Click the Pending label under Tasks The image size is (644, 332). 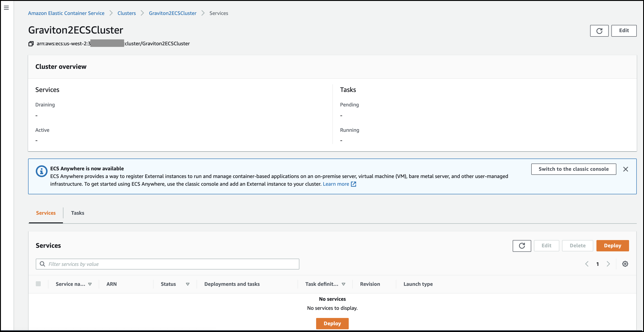point(349,105)
